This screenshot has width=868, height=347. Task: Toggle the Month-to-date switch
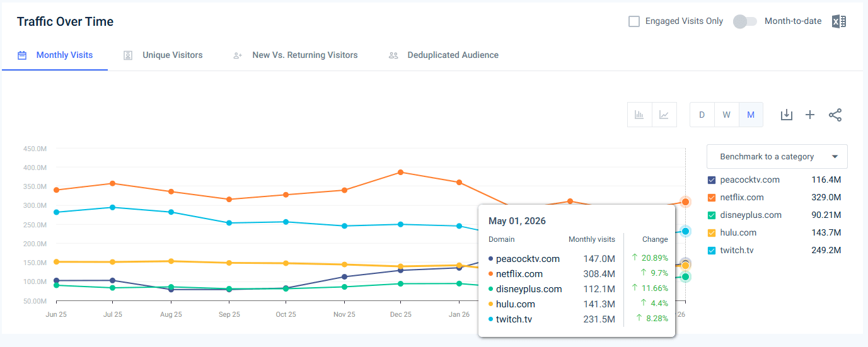(x=745, y=21)
